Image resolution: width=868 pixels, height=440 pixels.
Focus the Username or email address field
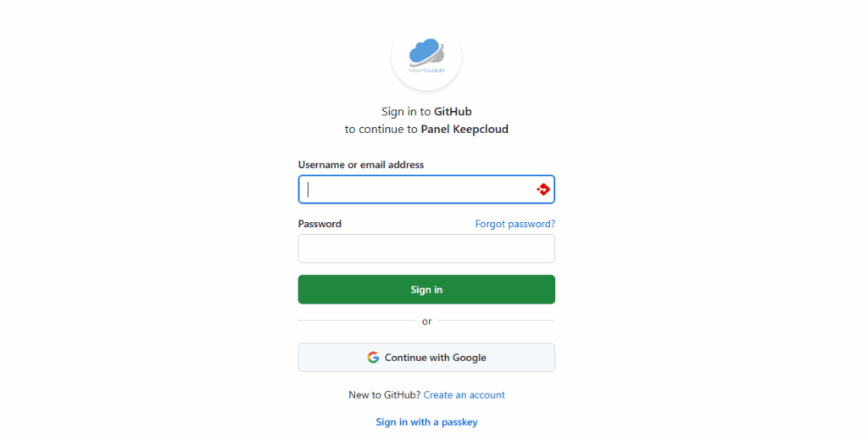click(x=426, y=189)
